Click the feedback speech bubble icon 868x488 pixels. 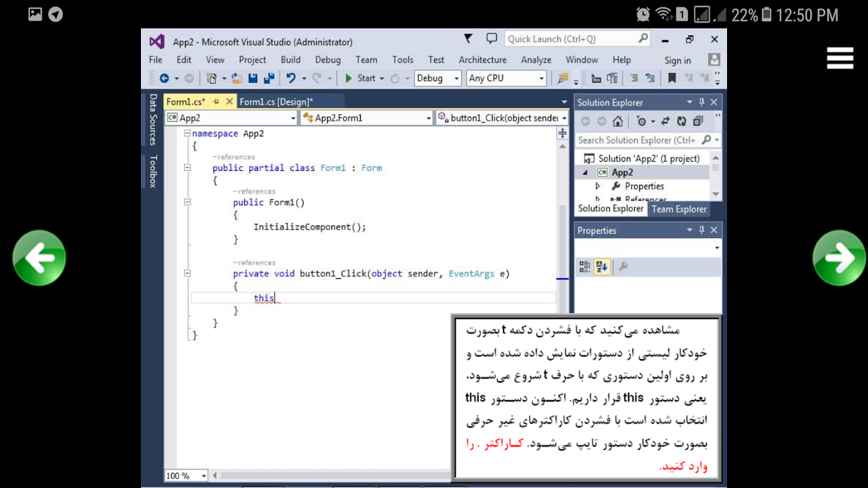(x=491, y=39)
